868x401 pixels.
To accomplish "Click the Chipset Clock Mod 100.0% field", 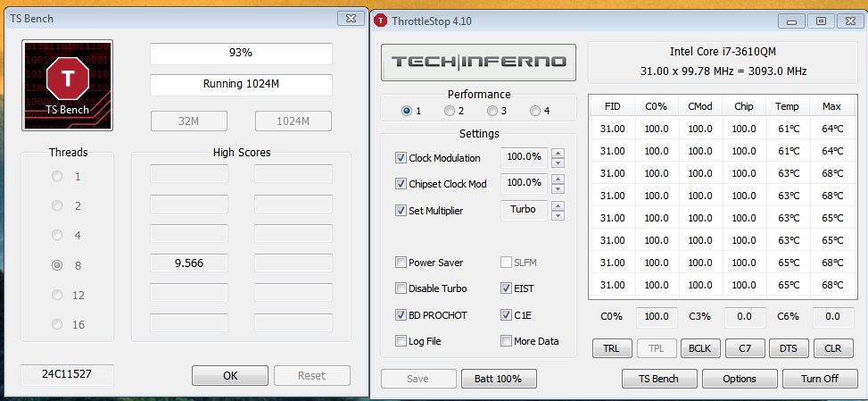I will [x=524, y=183].
